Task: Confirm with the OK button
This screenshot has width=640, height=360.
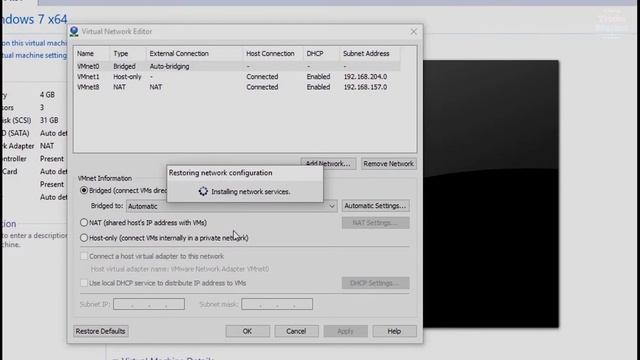Action: pyautogui.click(x=247, y=331)
